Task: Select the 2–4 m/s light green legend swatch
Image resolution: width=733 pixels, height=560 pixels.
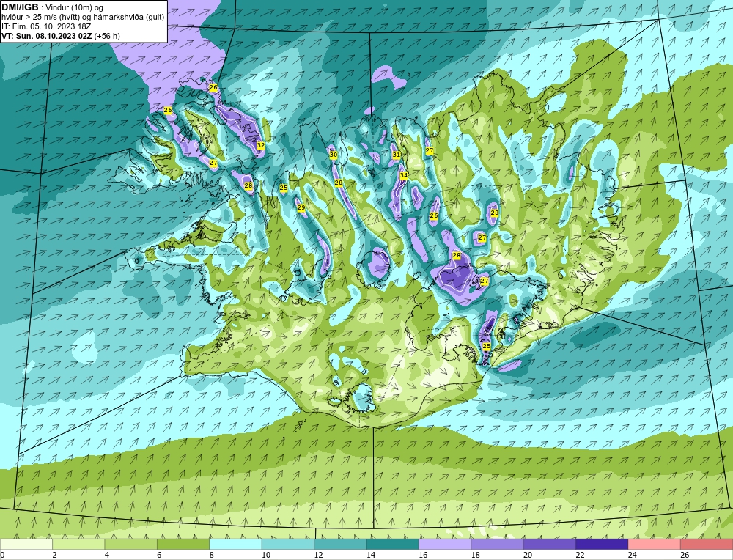Action: point(78,544)
